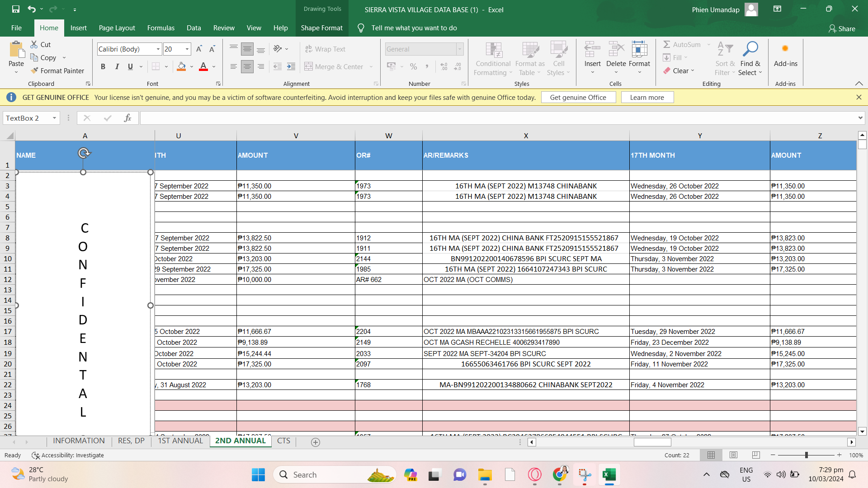Click the formula bar input field

tap(497, 118)
